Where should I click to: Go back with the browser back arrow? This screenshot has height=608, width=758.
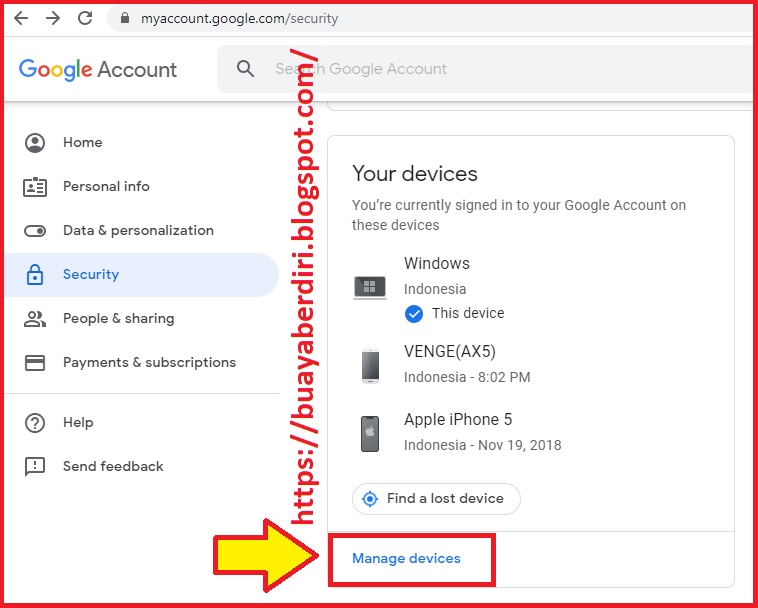[21, 18]
